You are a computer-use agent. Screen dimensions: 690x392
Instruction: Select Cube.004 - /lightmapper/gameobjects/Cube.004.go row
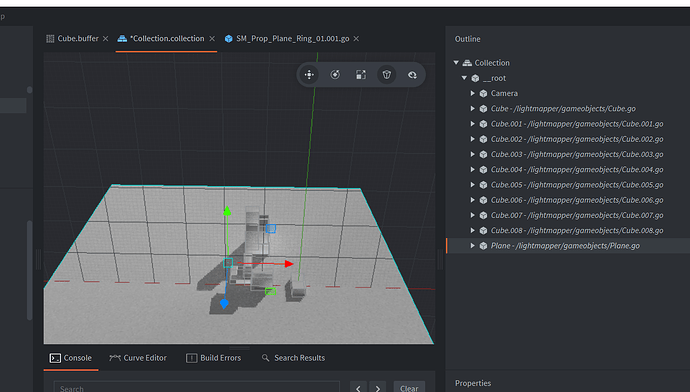(568, 169)
